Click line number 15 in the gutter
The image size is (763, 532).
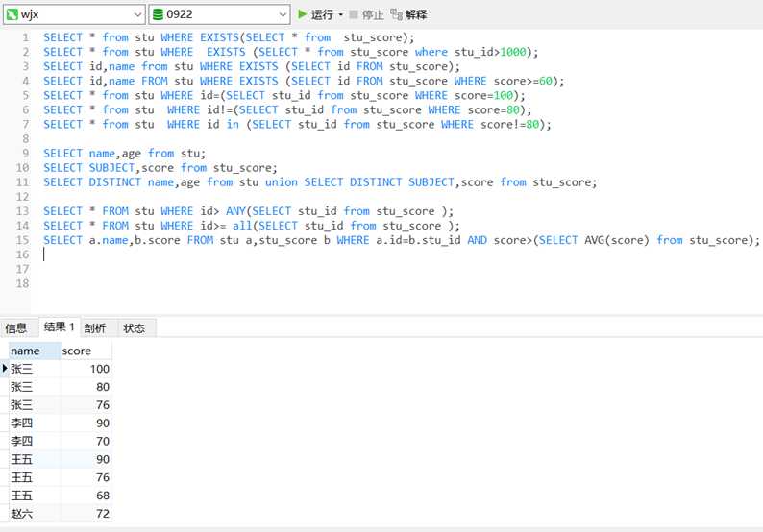[22, 240]
